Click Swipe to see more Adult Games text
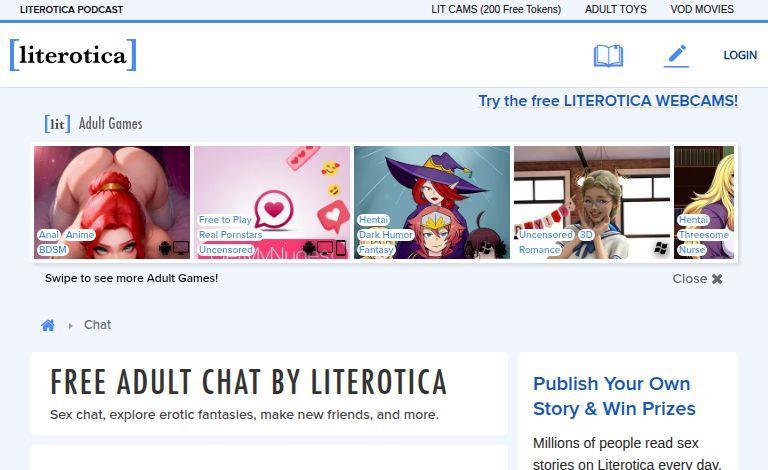Viewport: 768px width, 470px height. click(x=131, y=278)
